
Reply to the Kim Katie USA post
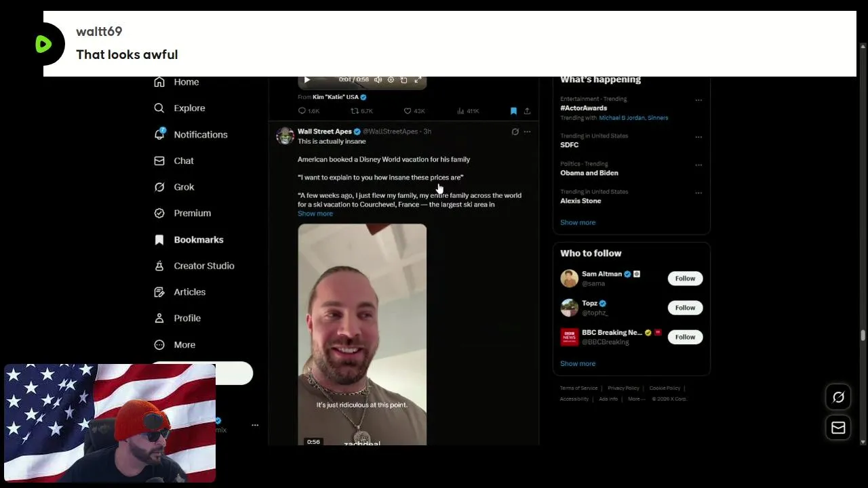[x=309, y=111]
